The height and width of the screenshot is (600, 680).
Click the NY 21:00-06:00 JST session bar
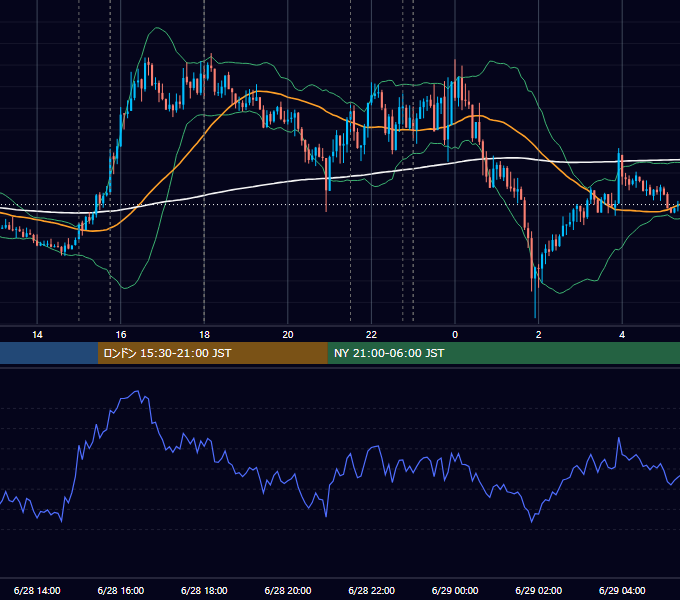pyautogui.click(x=503, y=353)
